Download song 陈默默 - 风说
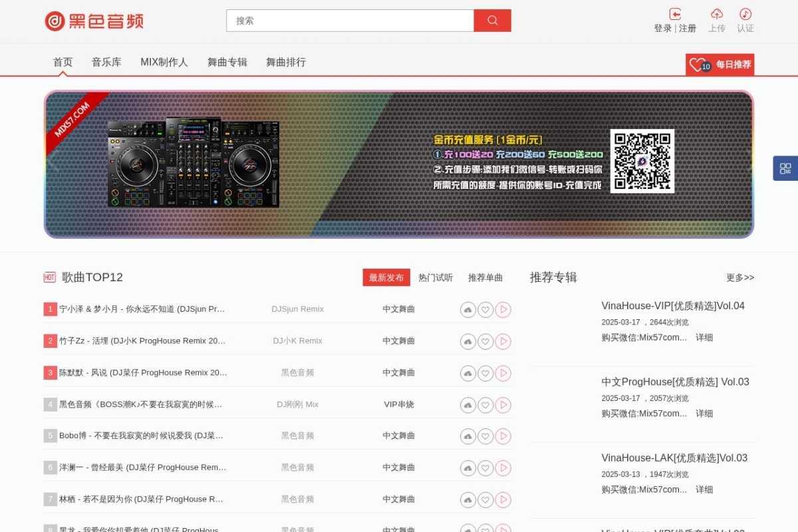 pyautogui.click(x=468, y=373)
